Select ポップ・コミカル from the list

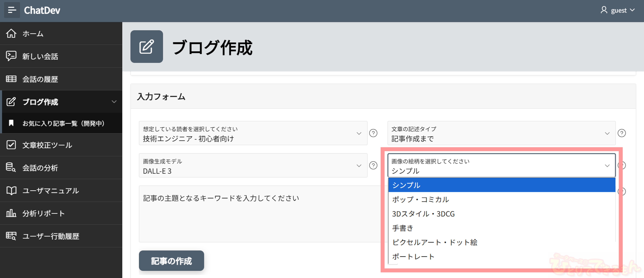[x=421, y=200]
